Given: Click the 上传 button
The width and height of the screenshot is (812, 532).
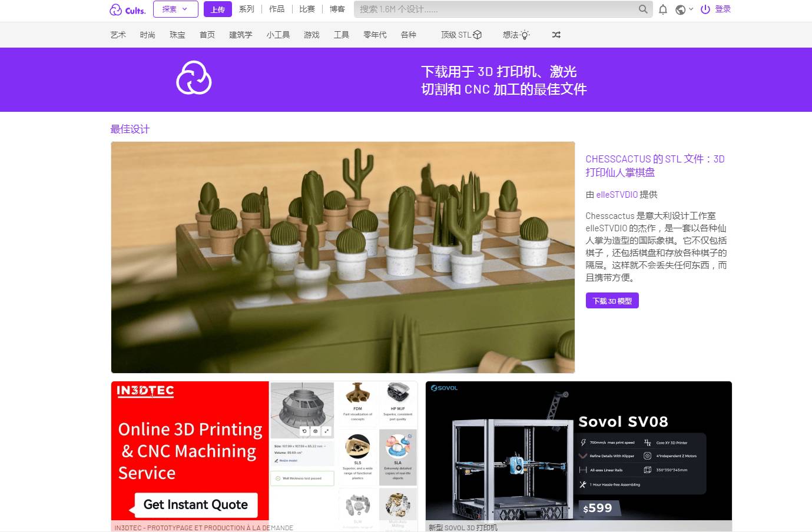Looking at the screenshot, I should pyautogui.click(x=217, y=9).
